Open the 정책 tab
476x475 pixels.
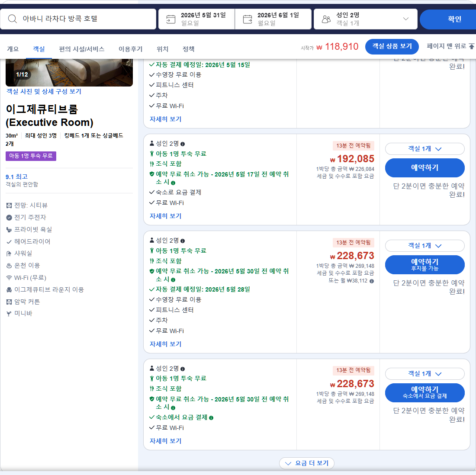(x=189, y=49)
